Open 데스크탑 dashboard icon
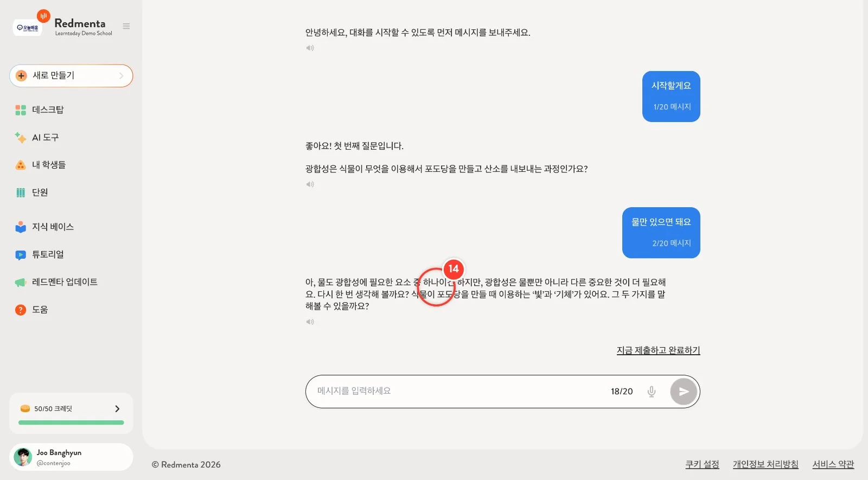 (21, 110)
